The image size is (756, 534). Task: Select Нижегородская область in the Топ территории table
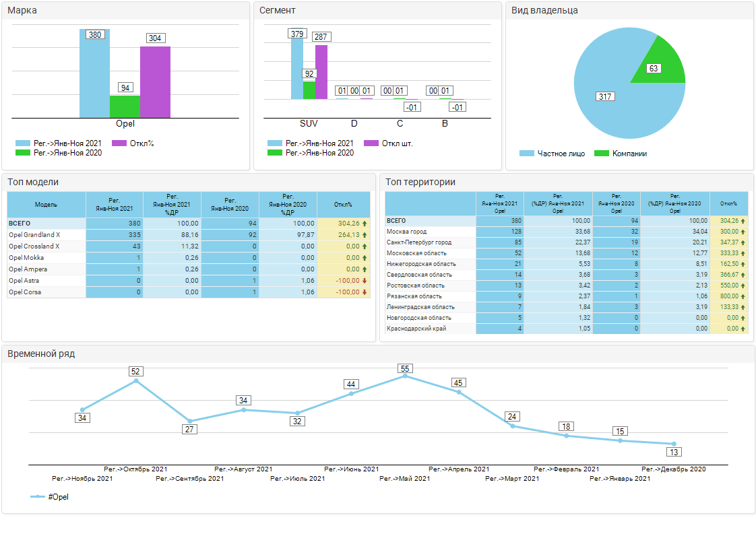[418, 264]
